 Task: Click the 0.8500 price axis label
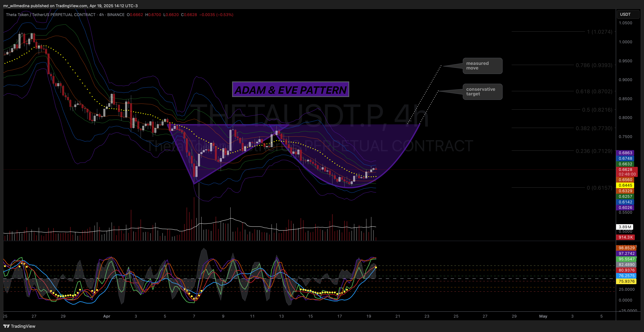[x=625, y=99]
